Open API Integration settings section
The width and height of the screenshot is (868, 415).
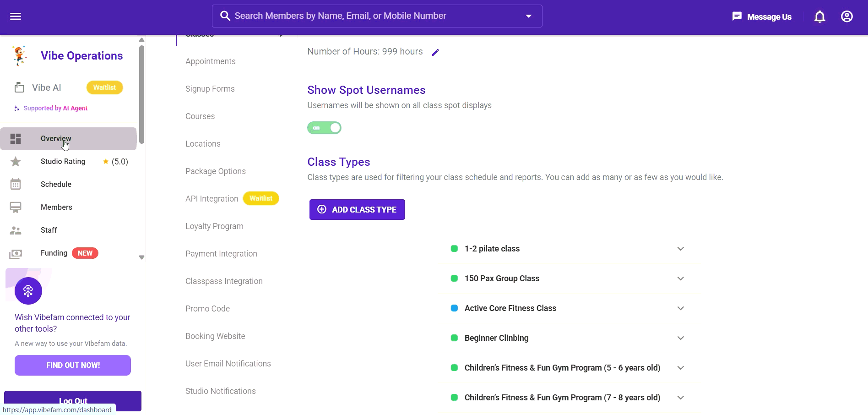(212, 199)
